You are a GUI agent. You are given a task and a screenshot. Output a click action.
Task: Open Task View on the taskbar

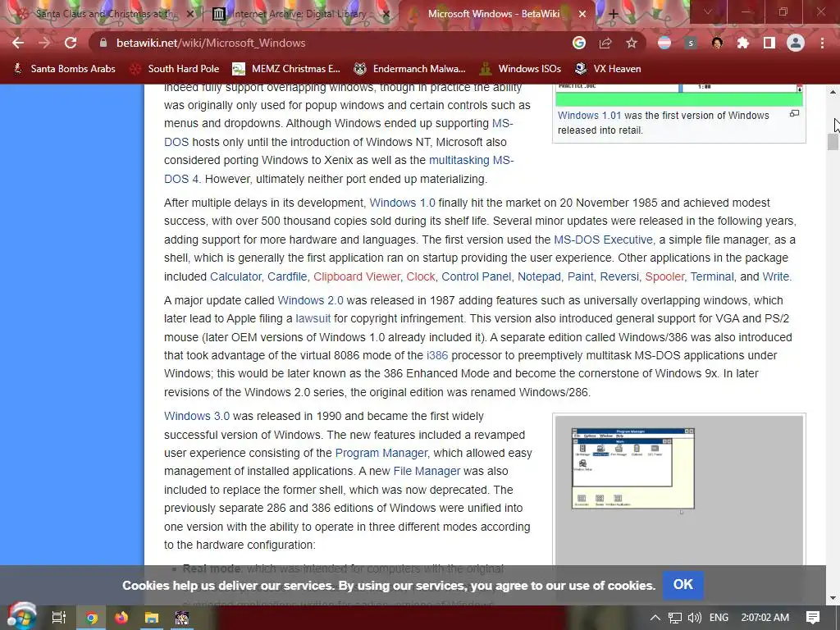point(58,618)
